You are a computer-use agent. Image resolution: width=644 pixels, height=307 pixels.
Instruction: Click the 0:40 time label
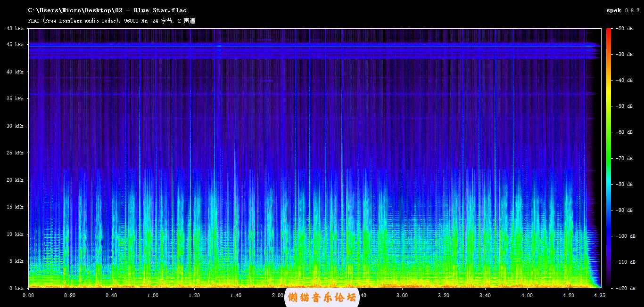[111, 295]
